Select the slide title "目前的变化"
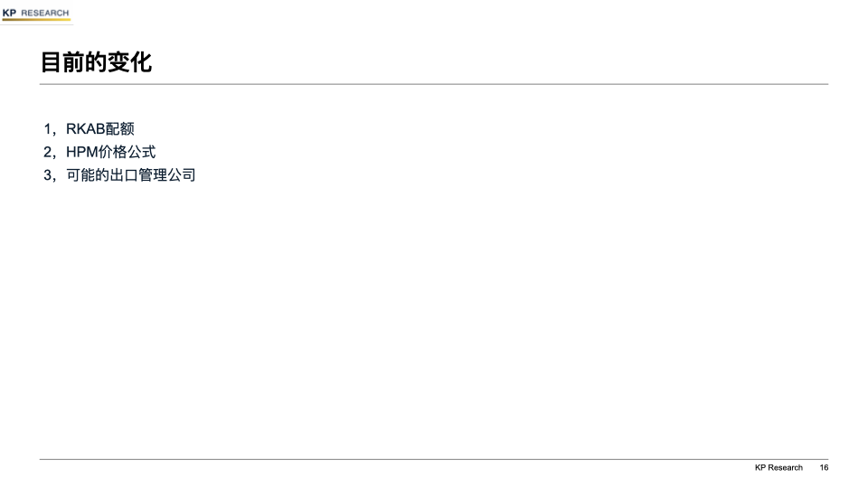 pyautogui.click(x=97, y=62)
